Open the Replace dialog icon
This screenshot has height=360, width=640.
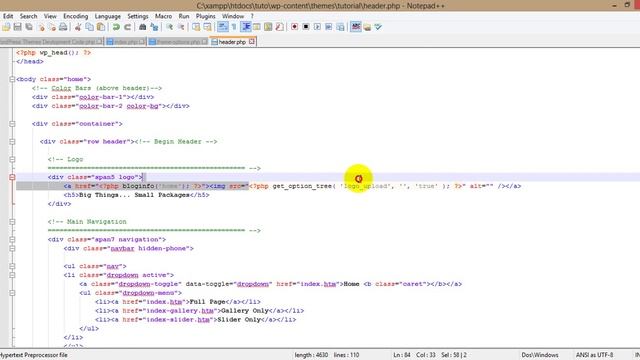(154, 27)
